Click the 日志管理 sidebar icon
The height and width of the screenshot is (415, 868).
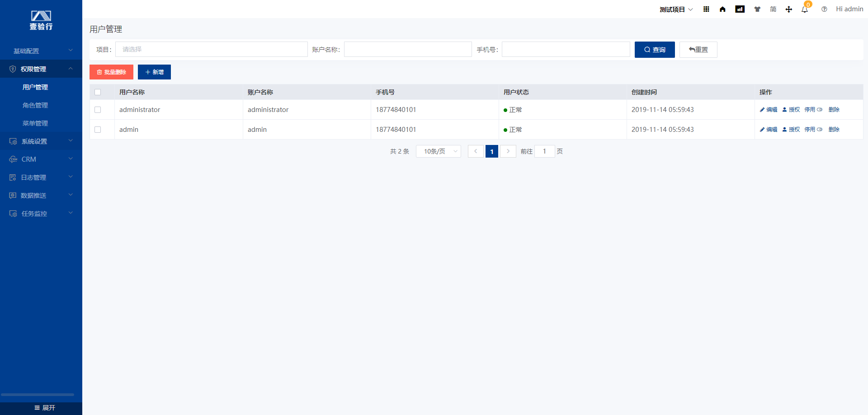[13, 177]
